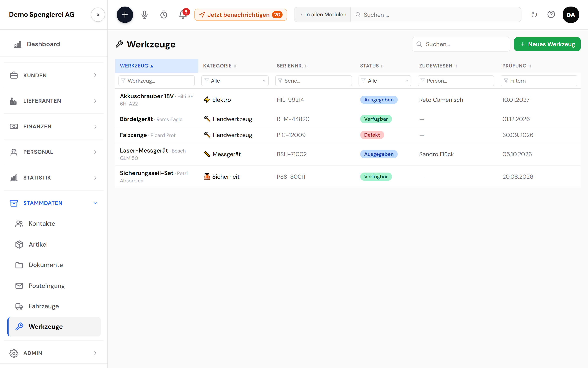Expand the Kunden section chevron
Viewport: 588px width, 368px height.
96,75
